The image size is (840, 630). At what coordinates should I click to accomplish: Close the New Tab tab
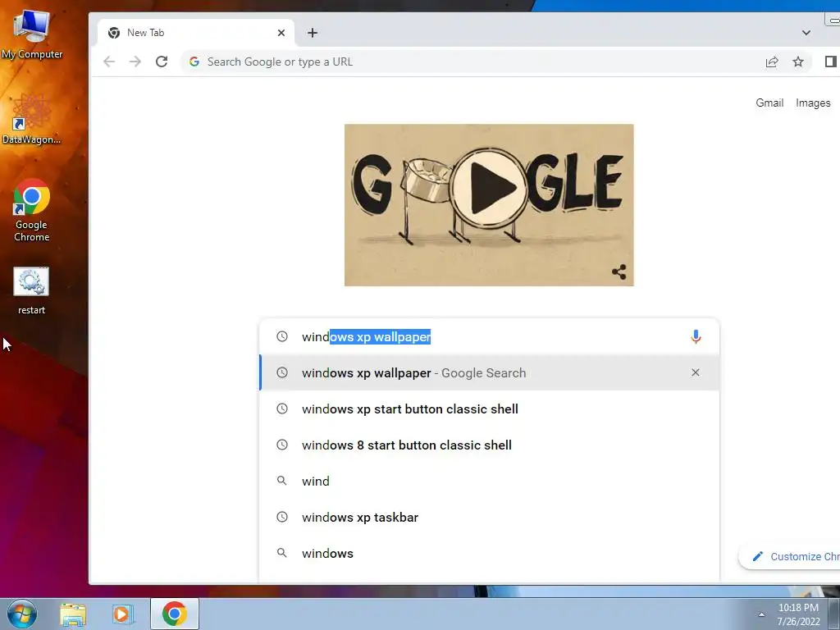click(281, 33)
